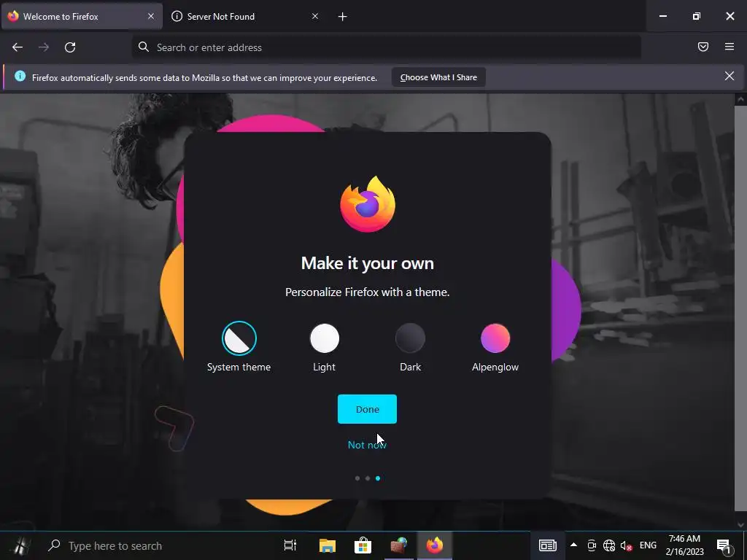Screen dimensions: 747x560
Task: Click the search magnifier in the address bar
Action: [144, 47]
